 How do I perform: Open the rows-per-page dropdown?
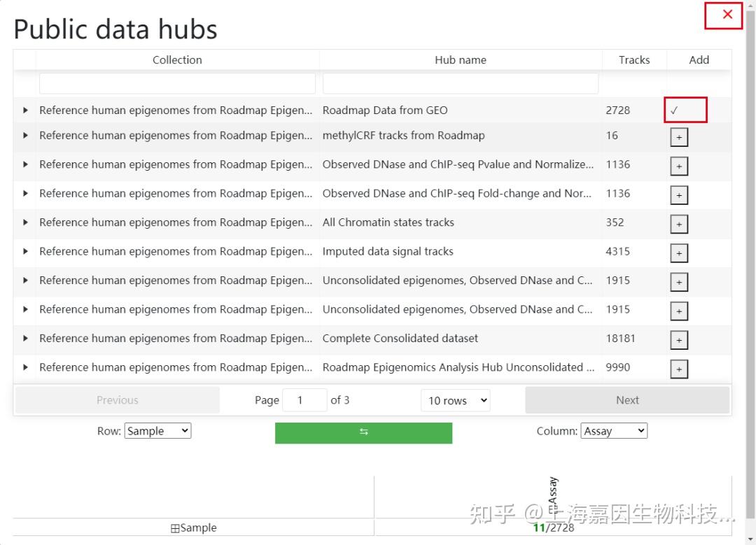tap(455, 400)
